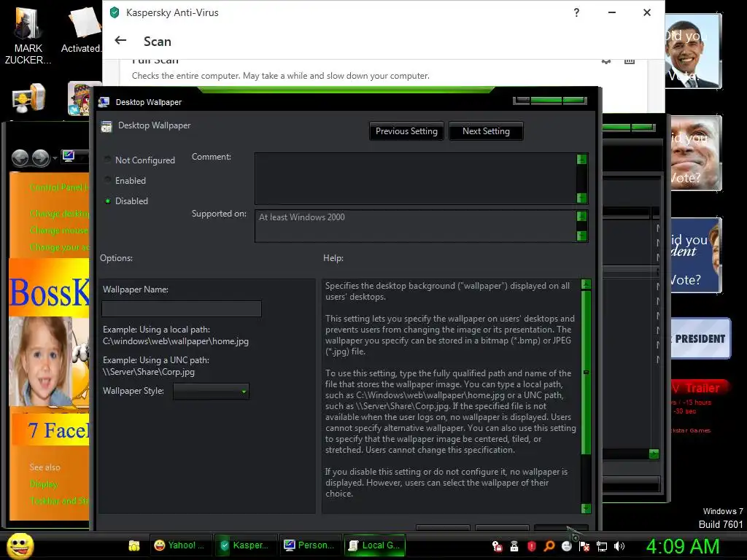Click Supported on box up arrow
The width and height of the screenshot is (747, 560).
(x=581, y=216)
